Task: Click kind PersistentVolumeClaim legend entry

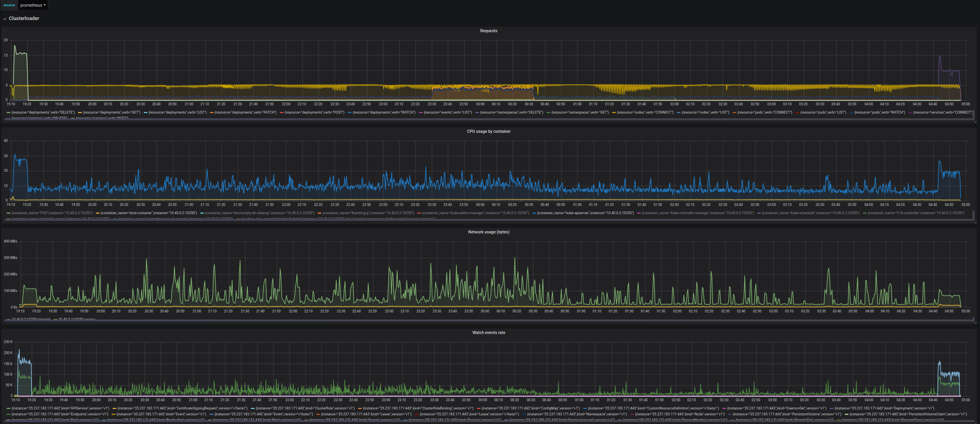Action: pyautogui.click(x=908, y=414)
